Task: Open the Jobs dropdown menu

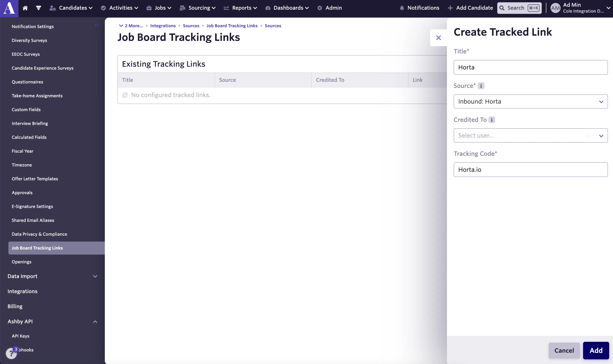Action: click(159, 8)
